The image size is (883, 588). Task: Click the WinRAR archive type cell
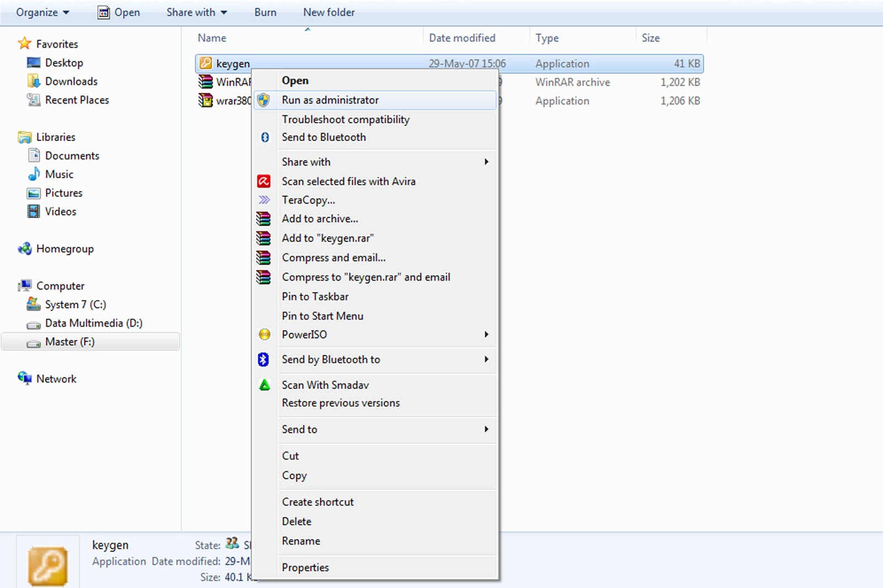tap(573, 82)
